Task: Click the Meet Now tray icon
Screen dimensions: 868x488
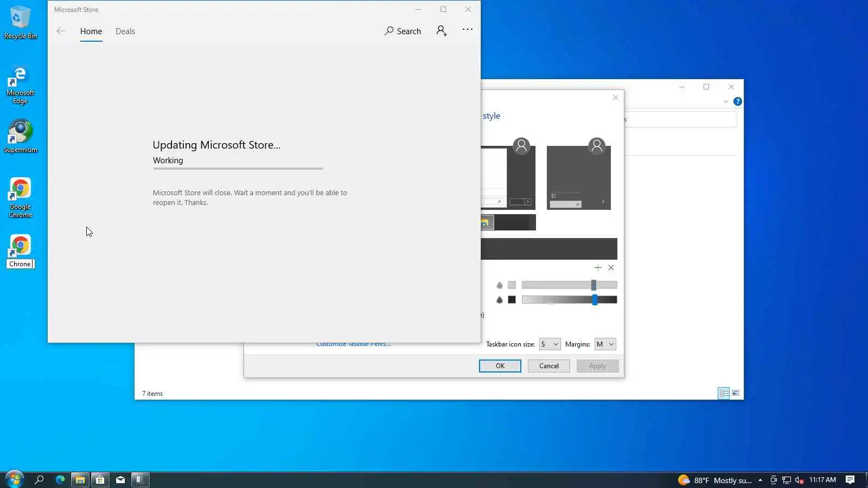Action: 774,480
